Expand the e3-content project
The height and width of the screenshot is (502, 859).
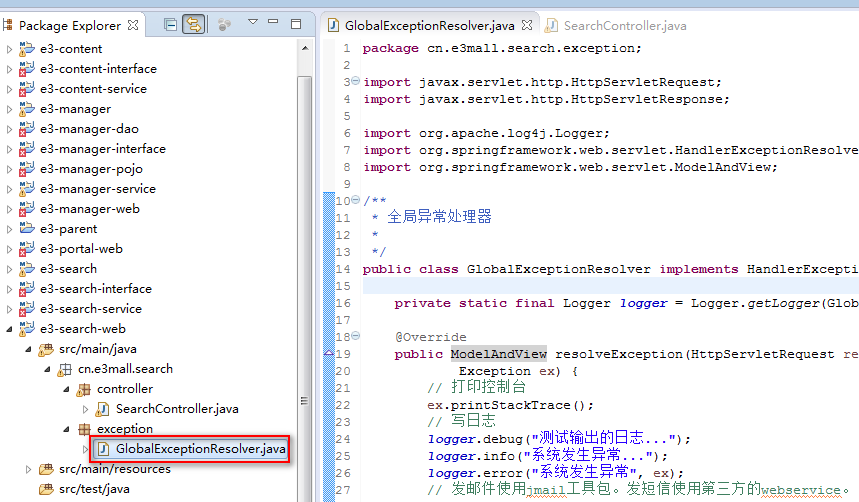[9, 49]
